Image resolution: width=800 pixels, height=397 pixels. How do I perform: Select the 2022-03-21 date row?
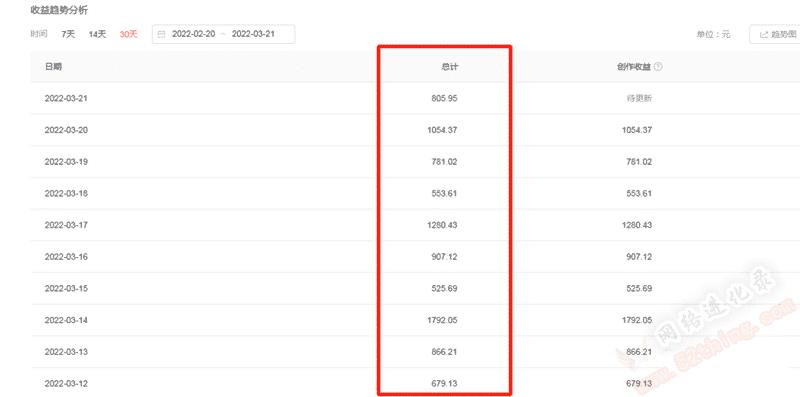pos(415,98)
